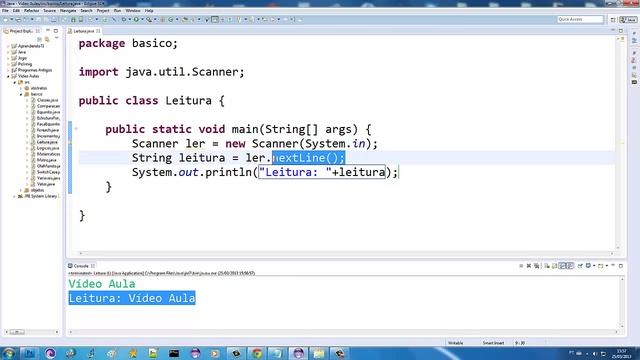The image size is (640, 360).
Task: Click the Windows Start button
Action: click(9, 353)
